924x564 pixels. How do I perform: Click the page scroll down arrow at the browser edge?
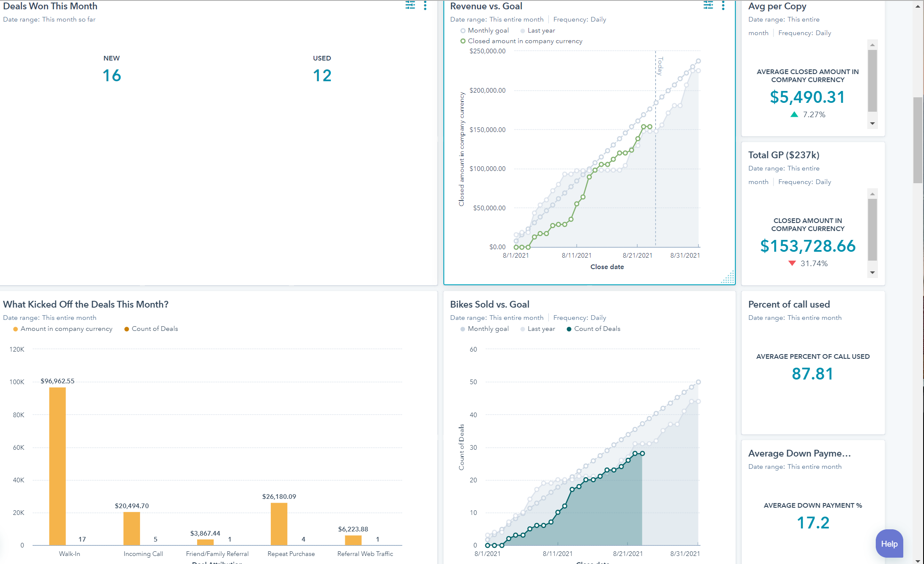click(918, 560)
